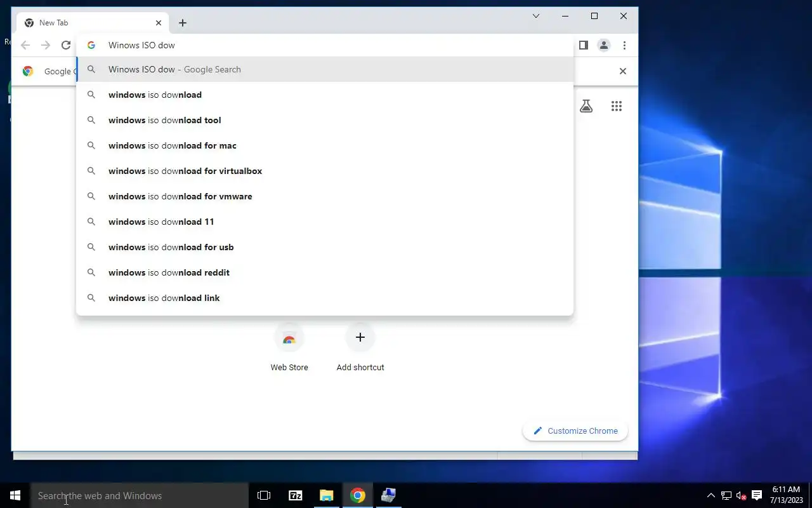Toggle the Chrome side panel
Image resolution: width=812 pixels, height=508 pixels.
coord(584,45)
